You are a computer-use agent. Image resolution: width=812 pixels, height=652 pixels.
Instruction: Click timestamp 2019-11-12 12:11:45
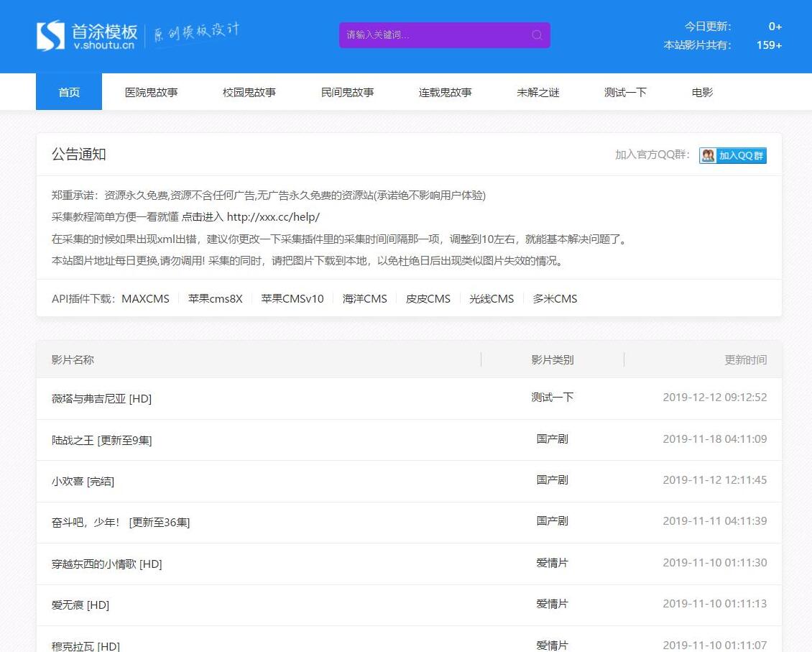(715, 479)
